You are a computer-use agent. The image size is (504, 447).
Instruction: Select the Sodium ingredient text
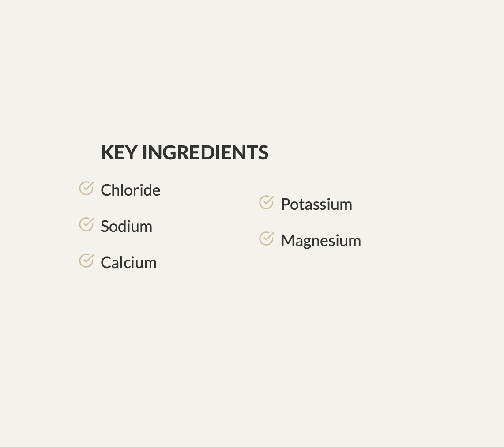tap(126, 227)
